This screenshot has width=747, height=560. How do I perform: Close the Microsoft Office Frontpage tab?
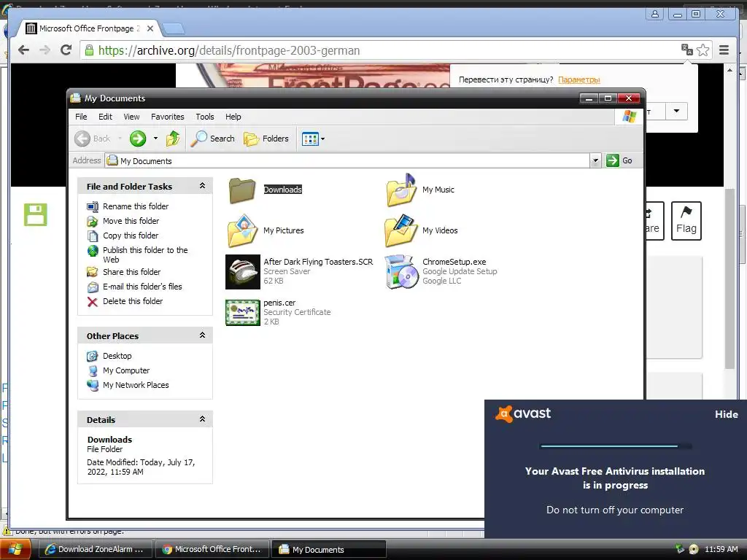(150, 28)
